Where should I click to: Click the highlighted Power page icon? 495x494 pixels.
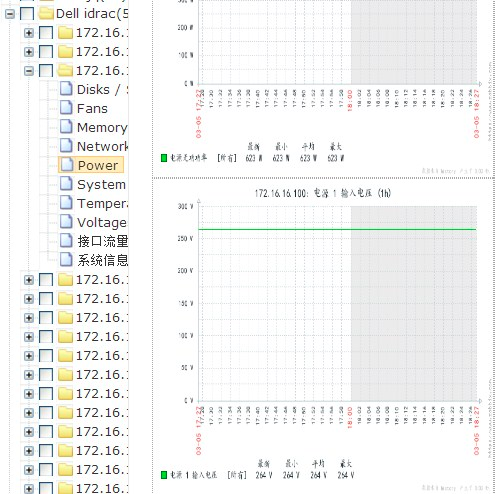[x=68, y=165]
